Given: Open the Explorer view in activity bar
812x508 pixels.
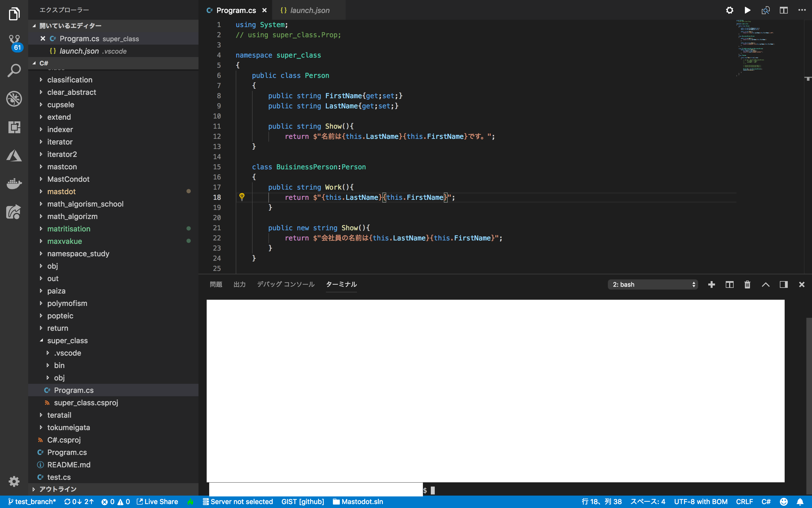Looking at the screenshot, I should coord(14,14).
